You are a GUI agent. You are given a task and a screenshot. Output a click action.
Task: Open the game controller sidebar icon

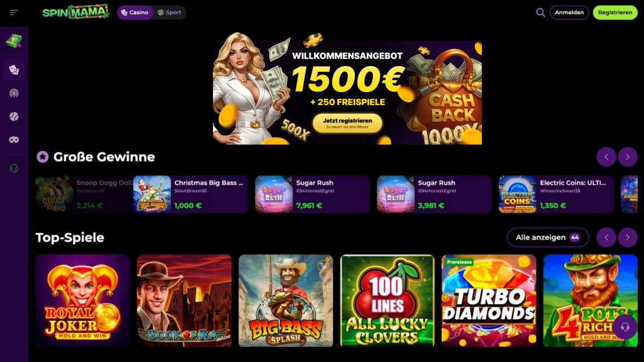tap(14, 140)
